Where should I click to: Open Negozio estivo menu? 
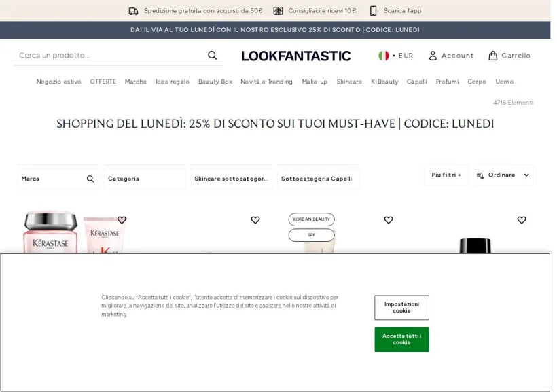click(58, 82)
